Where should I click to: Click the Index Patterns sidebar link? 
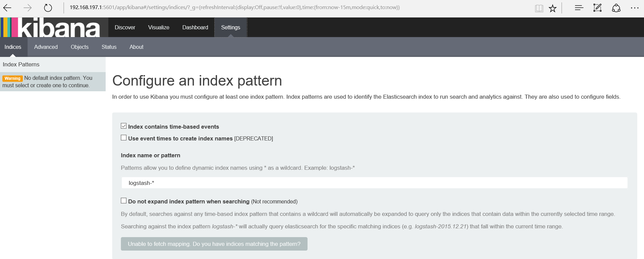[x=21, y=64]
